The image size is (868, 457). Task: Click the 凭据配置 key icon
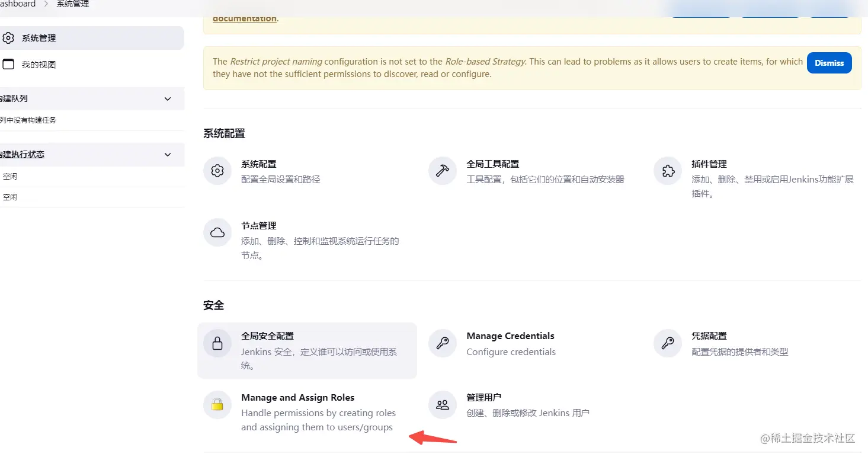[668, 343]
